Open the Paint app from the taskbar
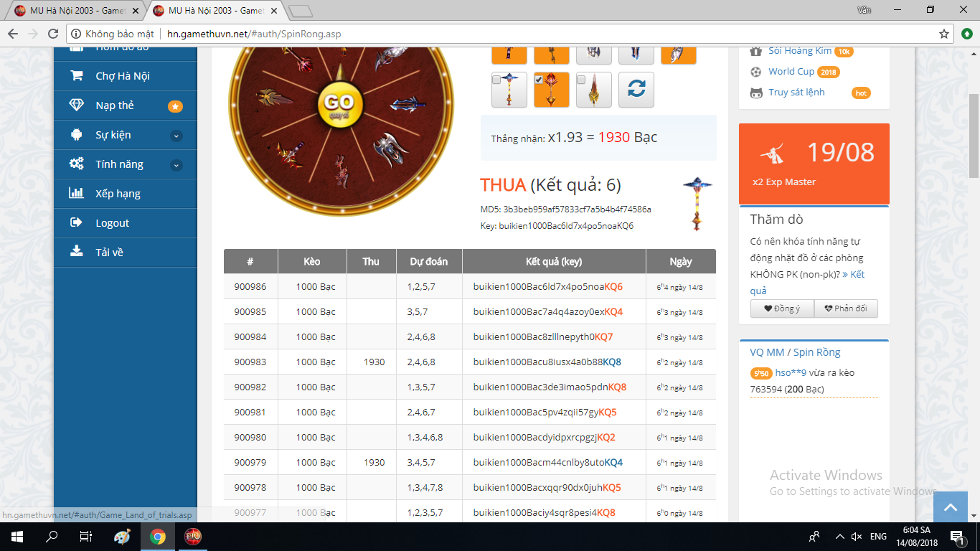Viewport: 980px width, 551px height. 123,536
